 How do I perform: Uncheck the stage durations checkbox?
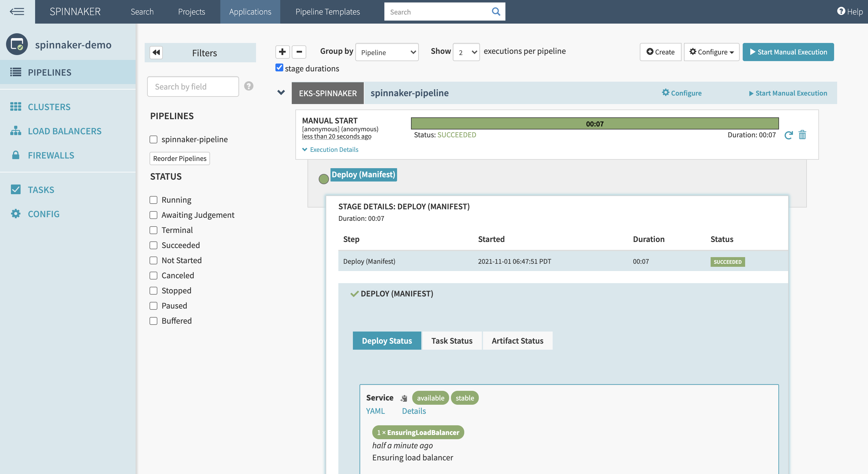coord(279,68)
